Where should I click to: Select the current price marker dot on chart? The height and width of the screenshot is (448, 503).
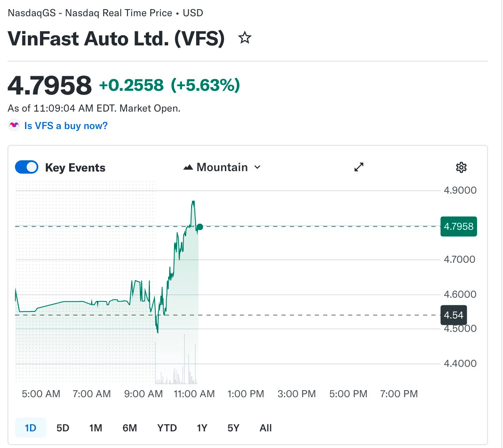[199, 227]
